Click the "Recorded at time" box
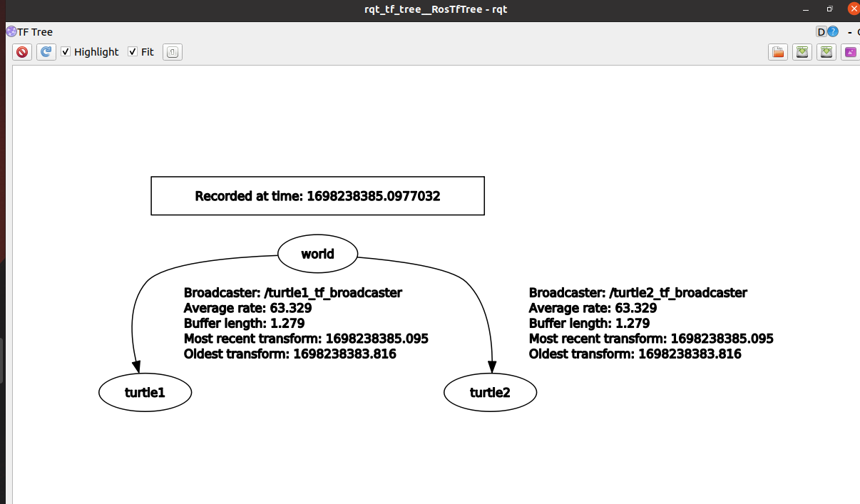Image resolution: width=860 pixels, height=504 pixels. 317,196
